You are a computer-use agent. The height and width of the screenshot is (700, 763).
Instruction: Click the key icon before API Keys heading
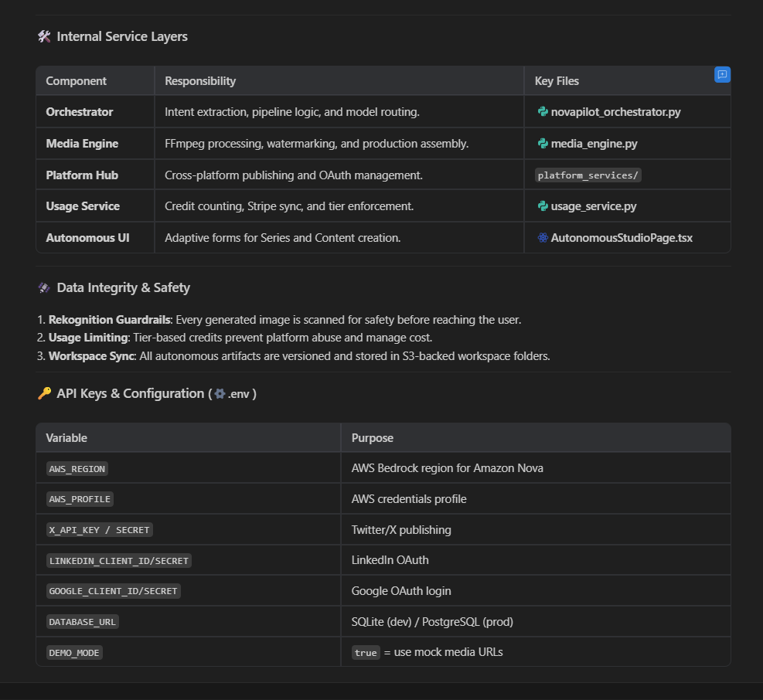(x=44, y=394)
